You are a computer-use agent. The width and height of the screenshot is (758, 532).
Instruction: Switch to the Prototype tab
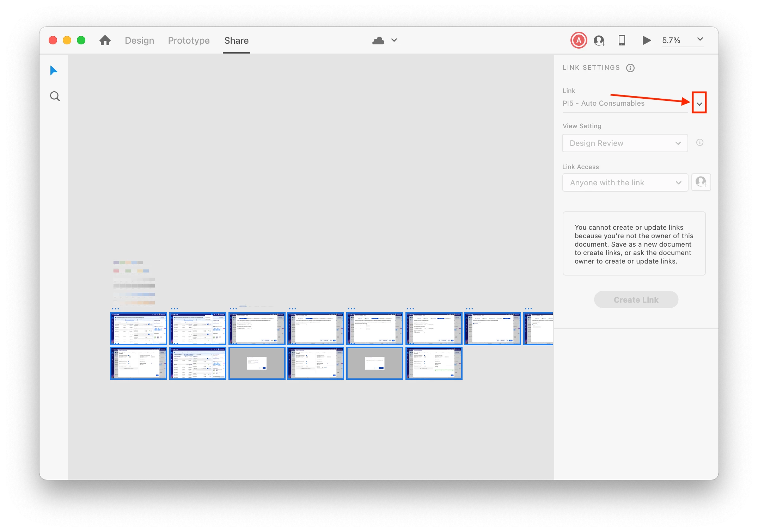tap(189, 41)
